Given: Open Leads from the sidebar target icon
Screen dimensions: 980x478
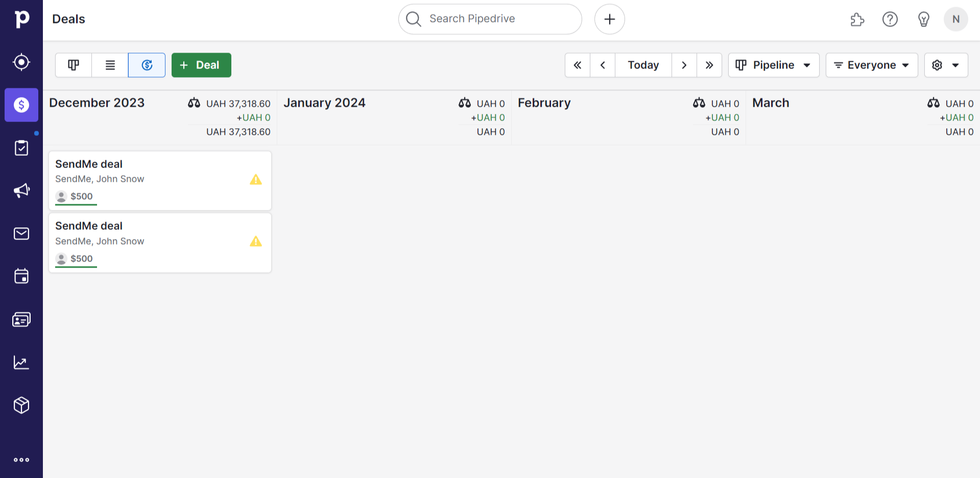Looking at the screenshot, I should [x=21, y=62].
